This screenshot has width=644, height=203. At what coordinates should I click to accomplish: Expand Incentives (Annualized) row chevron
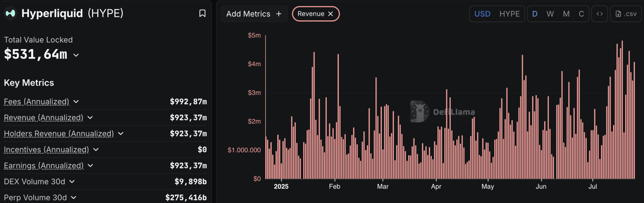click(96, 150)
